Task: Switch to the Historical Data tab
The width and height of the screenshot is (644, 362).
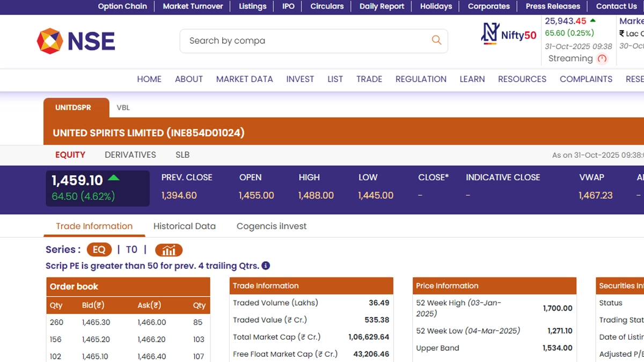Action: point(184,226)
